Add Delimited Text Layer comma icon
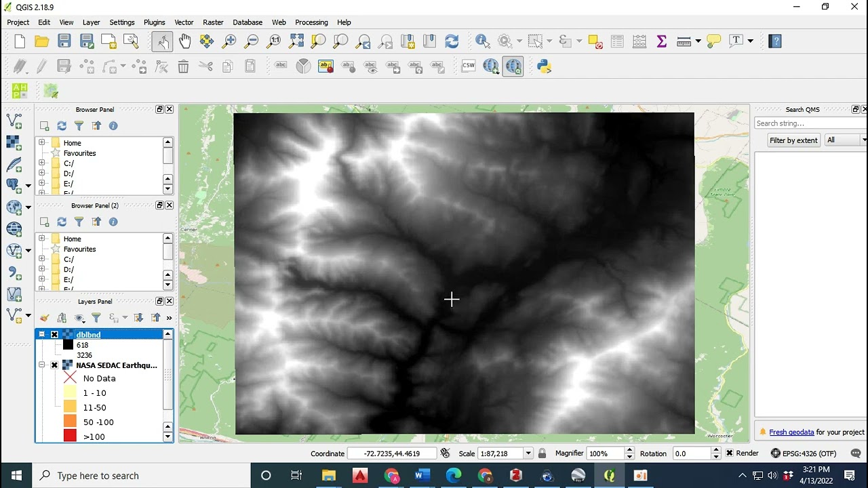Screen dimensions: 868x488 click(14, 272)
